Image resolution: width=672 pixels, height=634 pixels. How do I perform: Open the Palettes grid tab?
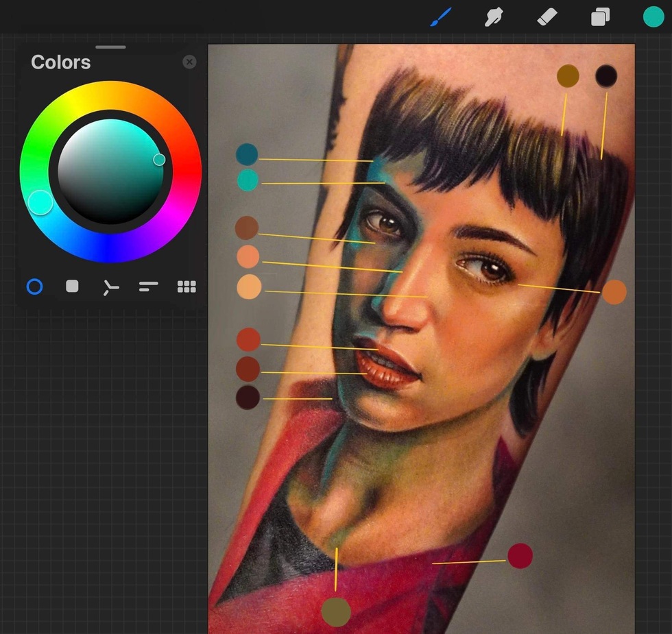tap(187, 286)
